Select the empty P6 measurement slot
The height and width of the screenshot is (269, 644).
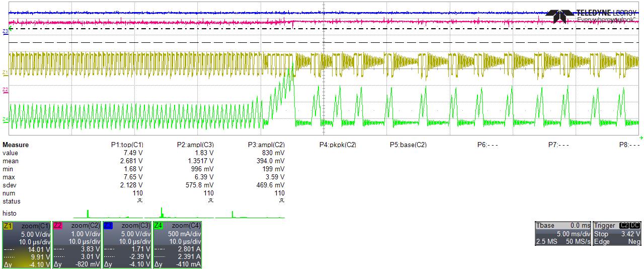coord(488,145)
